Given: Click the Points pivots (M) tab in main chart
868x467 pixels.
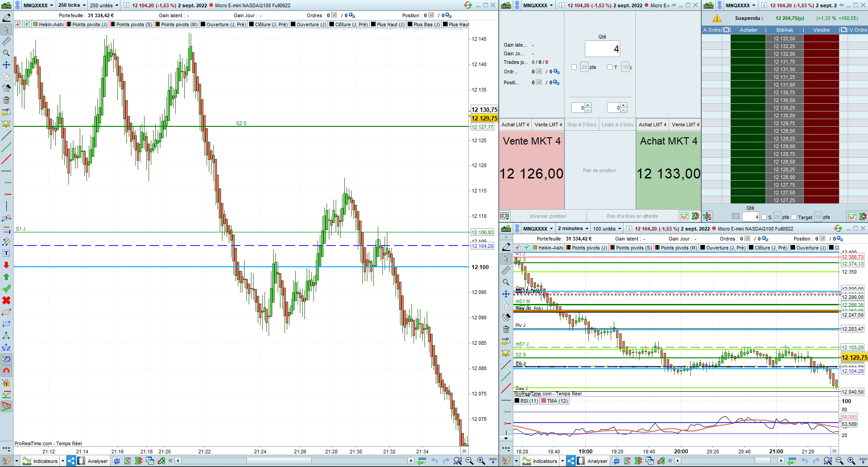Looking at the screenshot, I should click(177, 24).
